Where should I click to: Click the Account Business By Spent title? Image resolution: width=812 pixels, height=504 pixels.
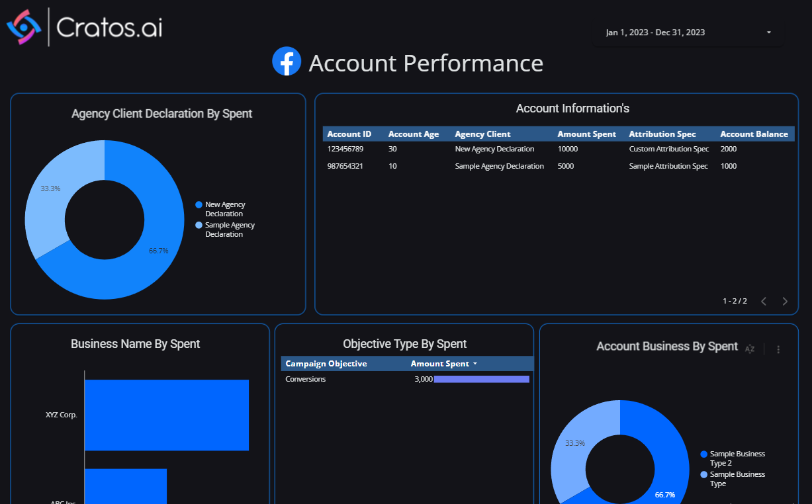pyautogui.click(x=667, y=346)
